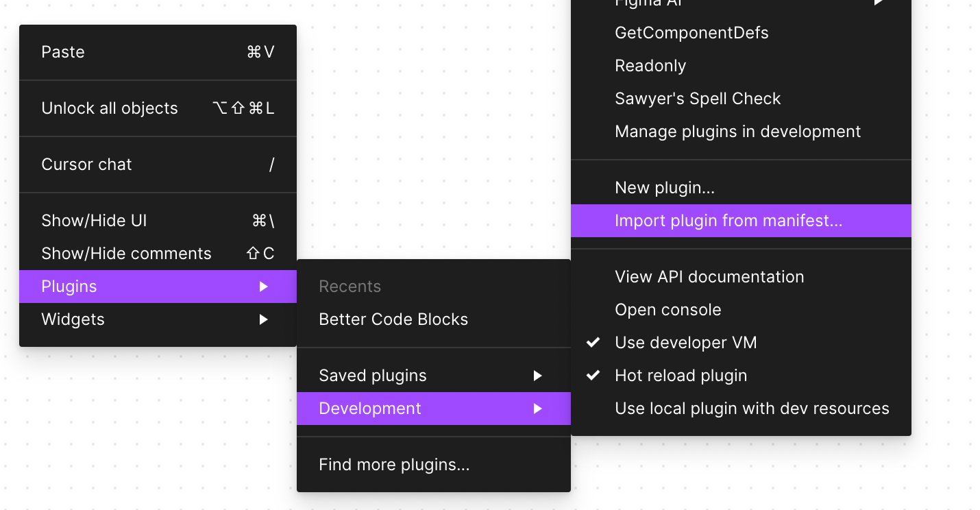This screenshot has height=510, width=980.
Task: Launch Sawyer's Spell Check plugin
Action: pos(698,99)
